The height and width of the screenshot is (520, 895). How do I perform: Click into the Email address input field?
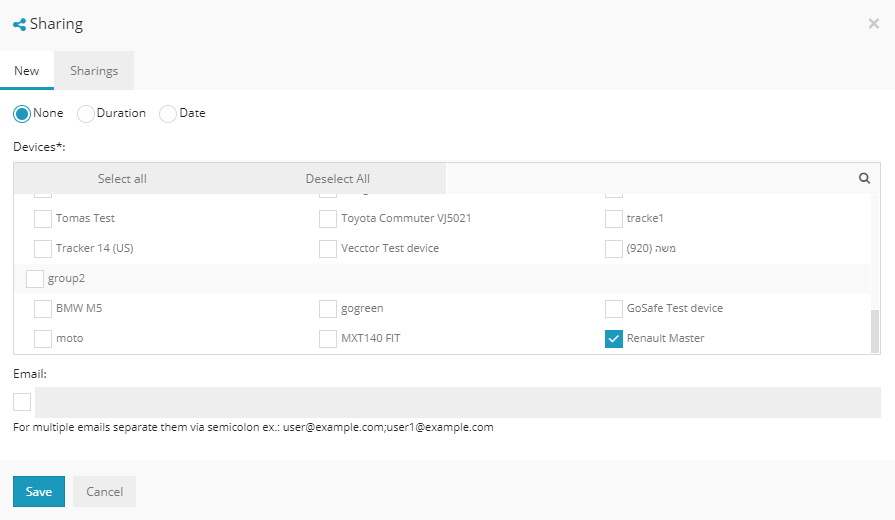pos(458,402)
